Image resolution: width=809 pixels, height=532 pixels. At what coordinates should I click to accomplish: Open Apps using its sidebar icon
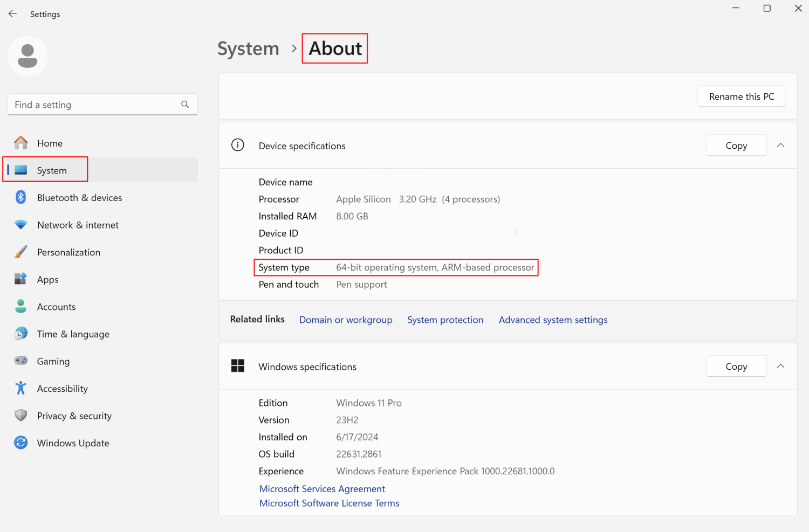[20, 279]
